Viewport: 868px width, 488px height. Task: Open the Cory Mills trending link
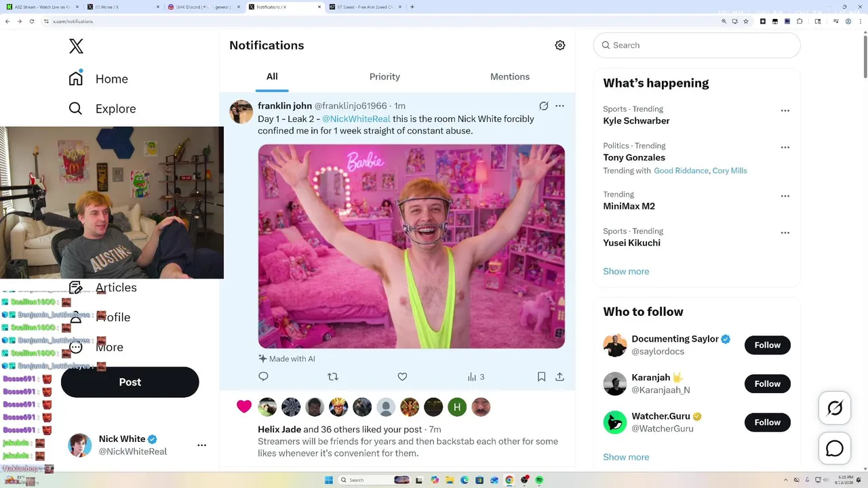point(730,171)
